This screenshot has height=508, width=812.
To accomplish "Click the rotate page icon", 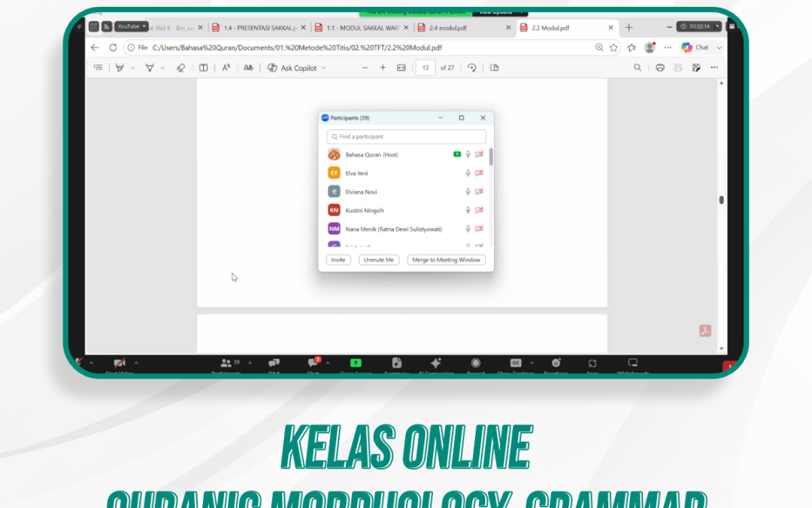I will click(x=471, y=68).
